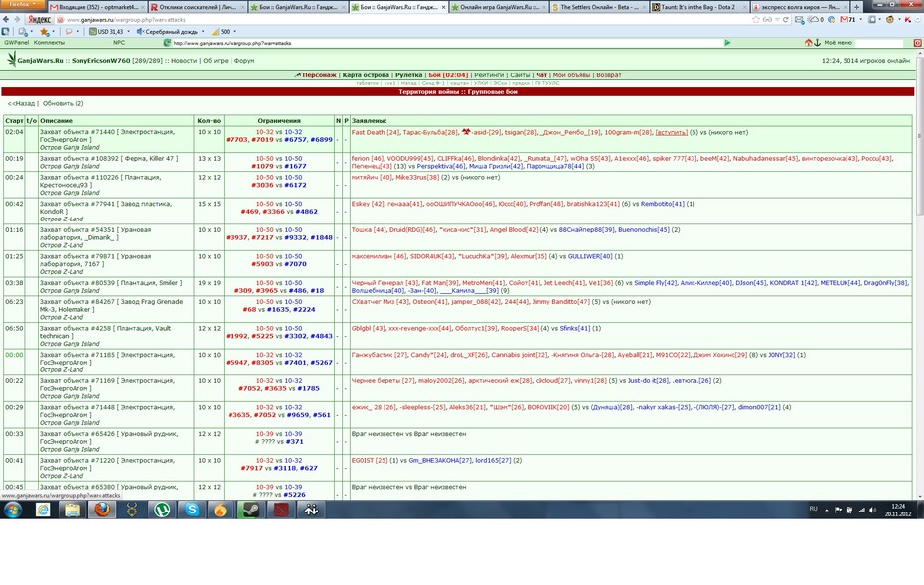Expand dropdown arrow next to USD 31,43

point(129,31)
